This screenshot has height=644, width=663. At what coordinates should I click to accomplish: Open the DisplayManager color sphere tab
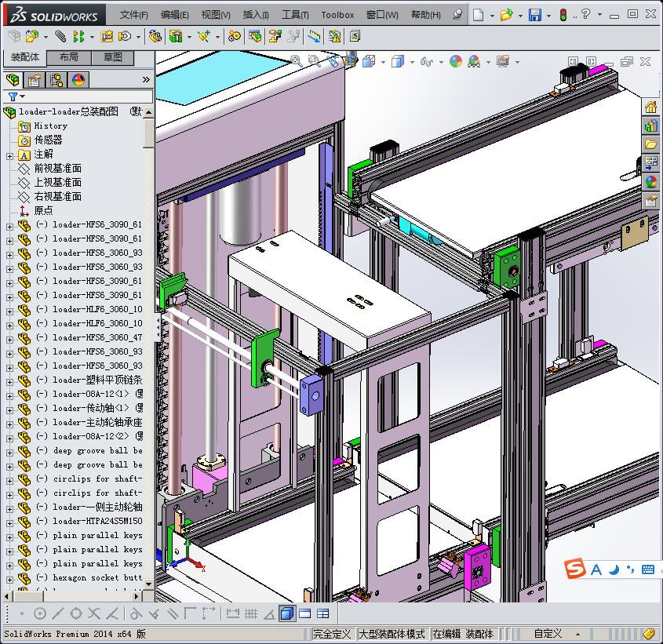[78, 79]
